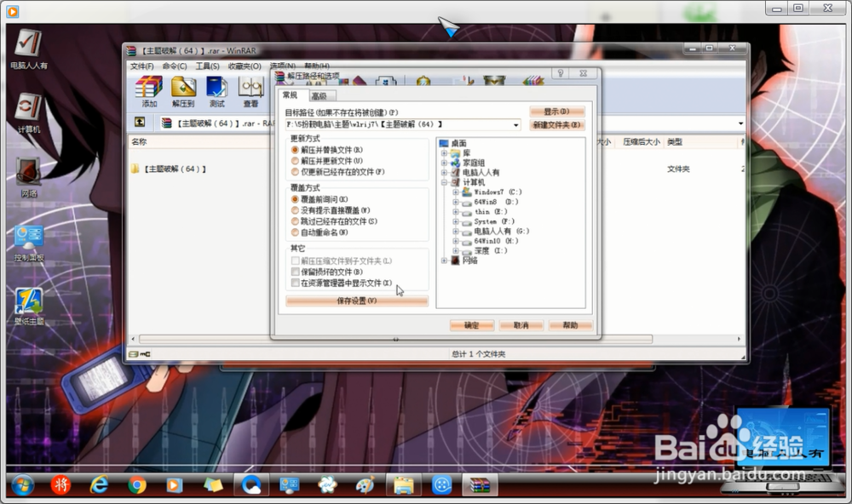852x504 pixels.
Task: Click the Test (测试) toolbar icon
Action: point(216,91)
